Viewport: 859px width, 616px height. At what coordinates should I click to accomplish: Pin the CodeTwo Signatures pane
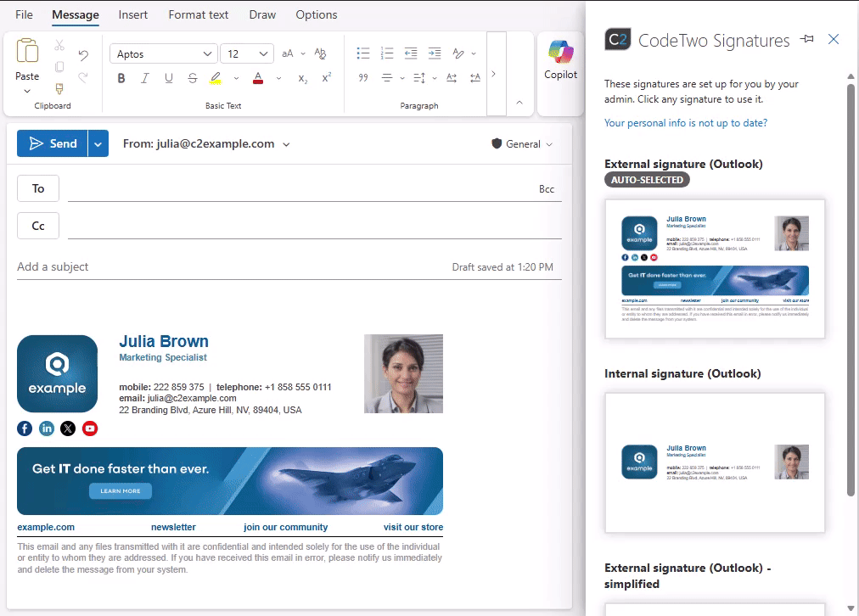[807, 39]
